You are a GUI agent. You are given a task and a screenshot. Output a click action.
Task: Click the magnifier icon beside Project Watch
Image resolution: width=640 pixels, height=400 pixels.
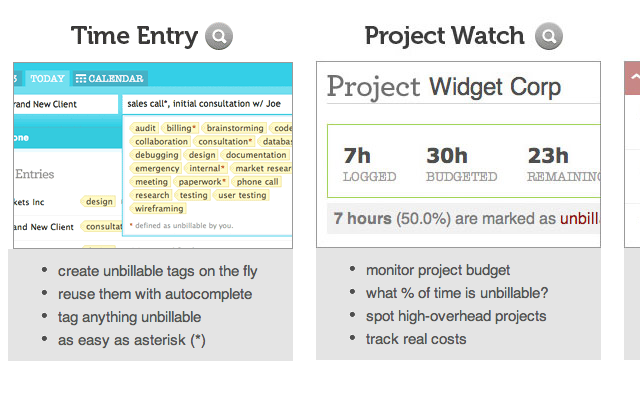548,37
